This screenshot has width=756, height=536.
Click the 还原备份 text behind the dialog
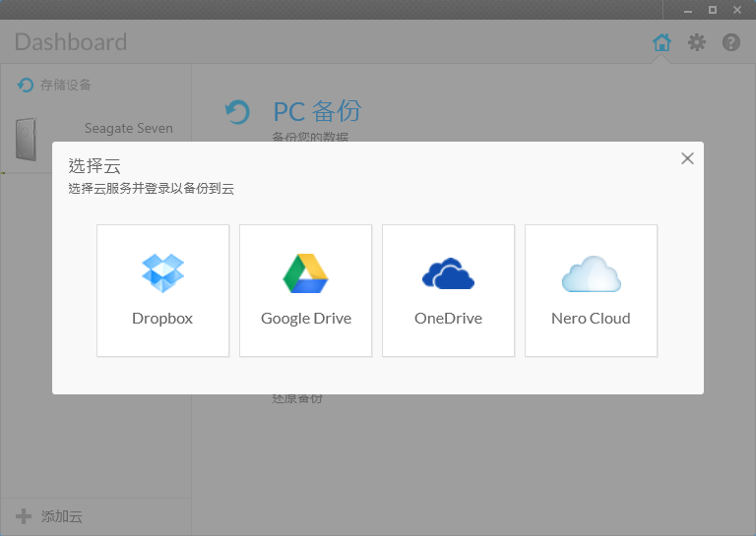pos(297,399)
